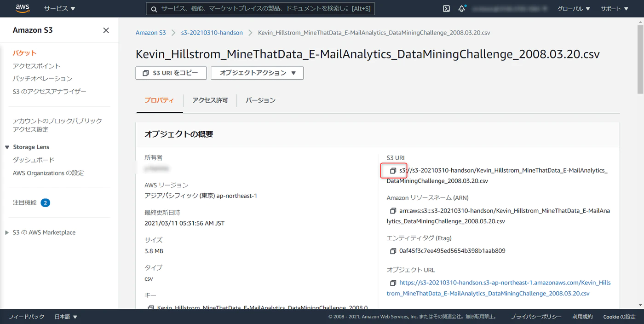
Task: Open the CloudShell terminal icon
Action: point(446,9)
